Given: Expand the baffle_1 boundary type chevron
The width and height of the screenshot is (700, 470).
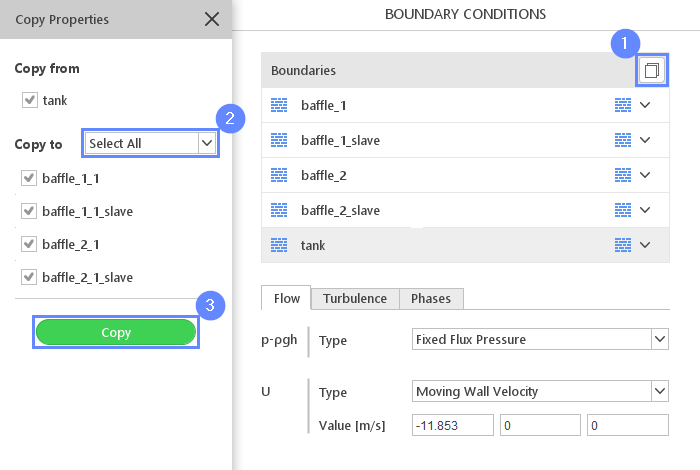Looking at the screenshot, I should pyautogui.click(x=645, y=105).
